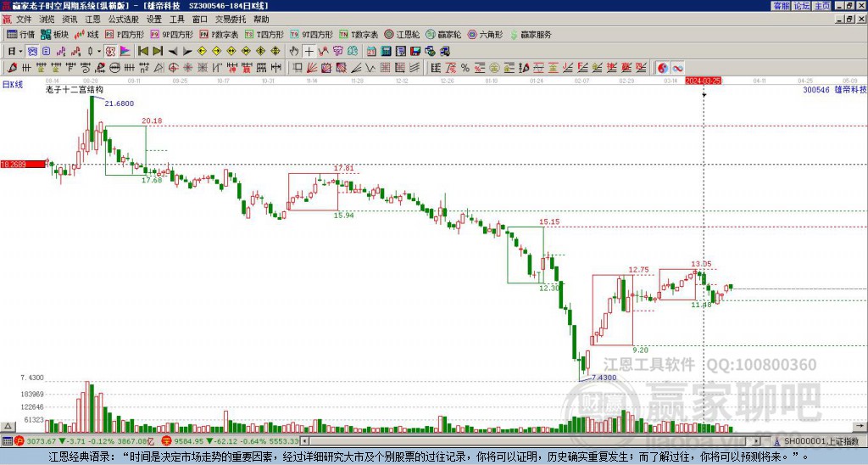Viewport: 868px width, 465px height.
Task: Click the gold circled 金 icon
Action: (494, 68)
